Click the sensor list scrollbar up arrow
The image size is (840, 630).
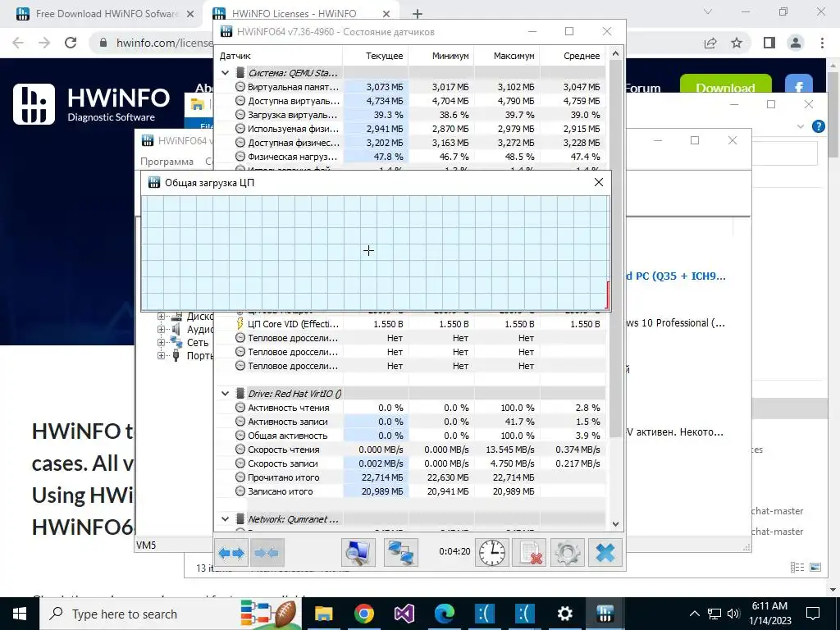(x=615, y=53)
